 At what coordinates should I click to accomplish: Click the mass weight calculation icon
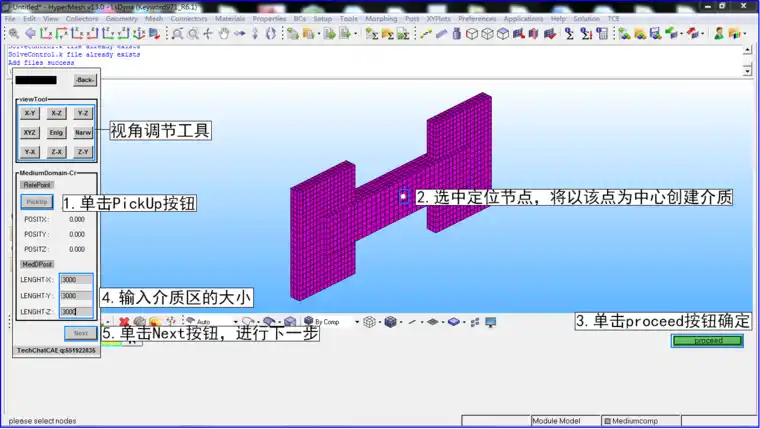coord(457,33)
